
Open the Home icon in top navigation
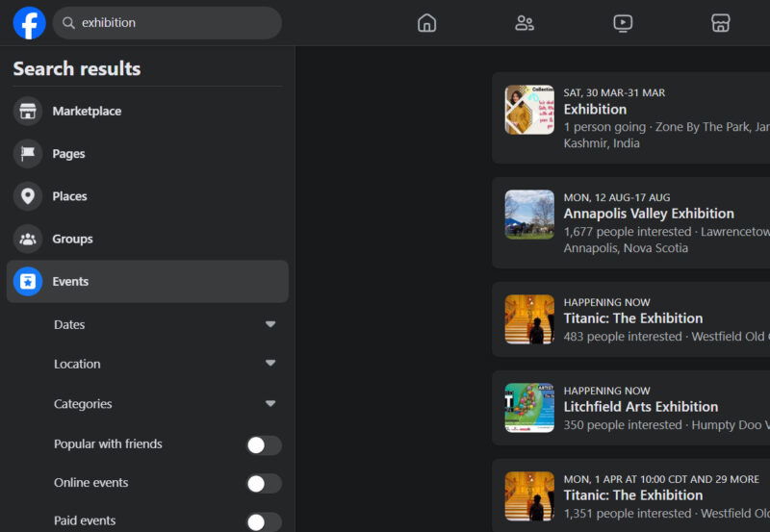tap(426, 23)
